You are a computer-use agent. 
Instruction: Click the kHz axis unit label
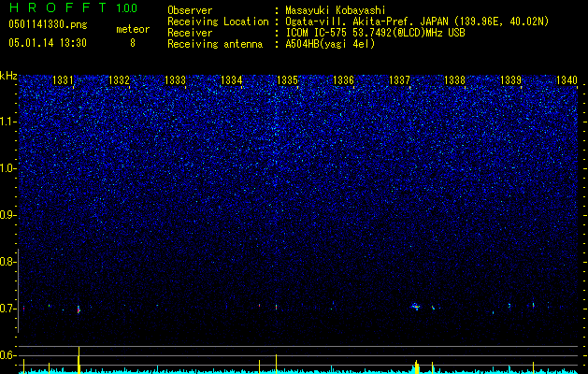[x=8, y=76]
